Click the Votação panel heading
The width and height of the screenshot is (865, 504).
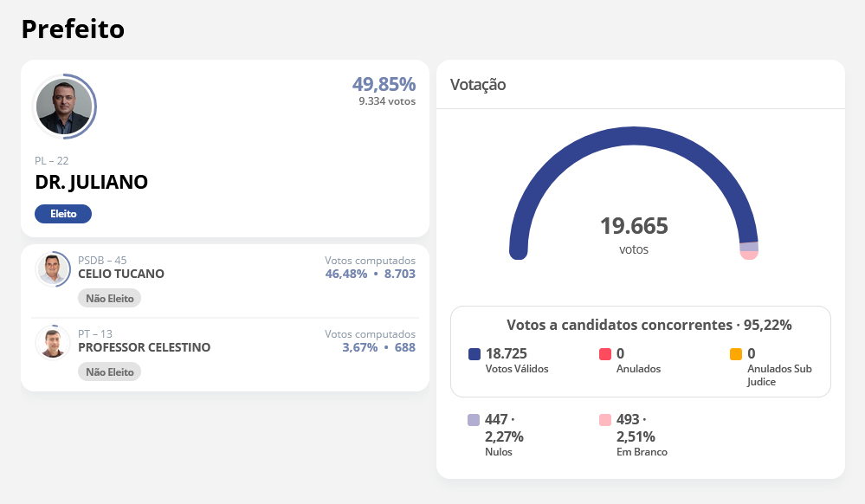(478, 85)
